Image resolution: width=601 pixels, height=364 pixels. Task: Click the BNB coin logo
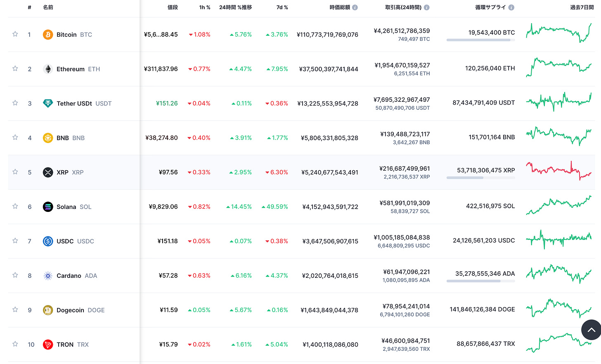coord(48,138)
